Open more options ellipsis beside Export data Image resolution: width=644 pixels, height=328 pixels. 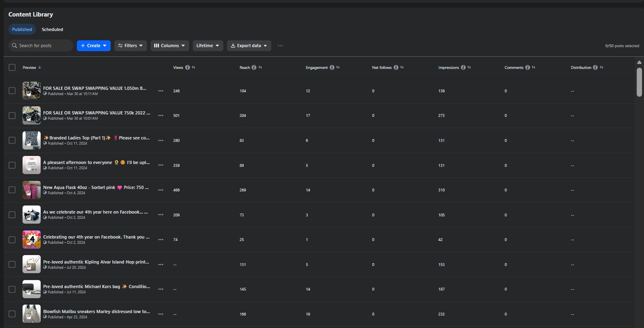click(280, 46)
